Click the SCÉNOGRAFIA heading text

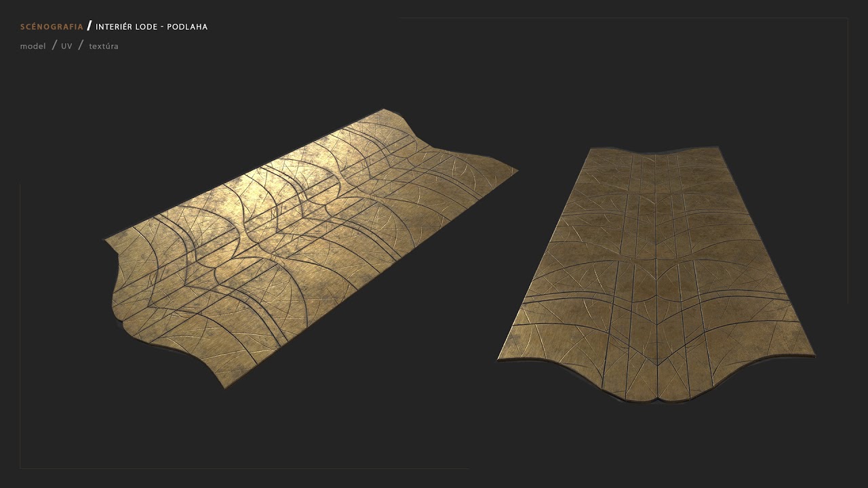(52, 27)
